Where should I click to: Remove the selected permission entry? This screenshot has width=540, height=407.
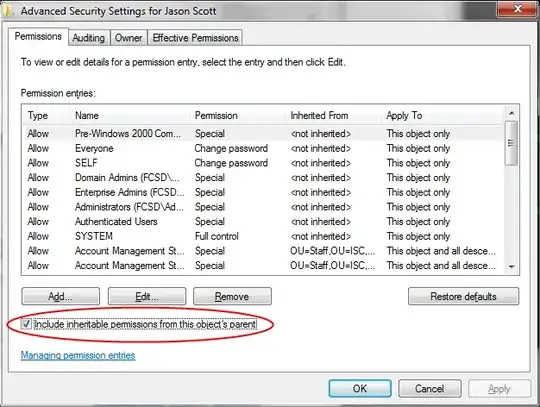232,296
